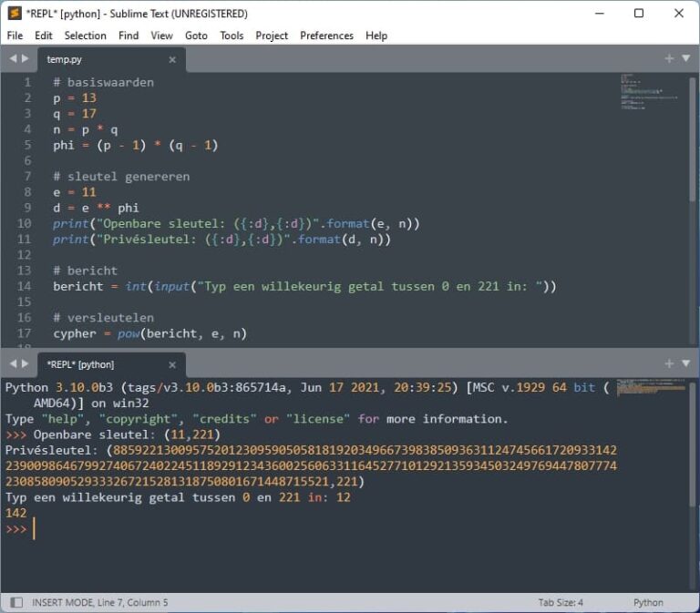Image resolution: width=700 pixels, height=613 pixels.
Task: Click the 'Typ een willekeurig getal' REPL line
Action: (178, 497)
